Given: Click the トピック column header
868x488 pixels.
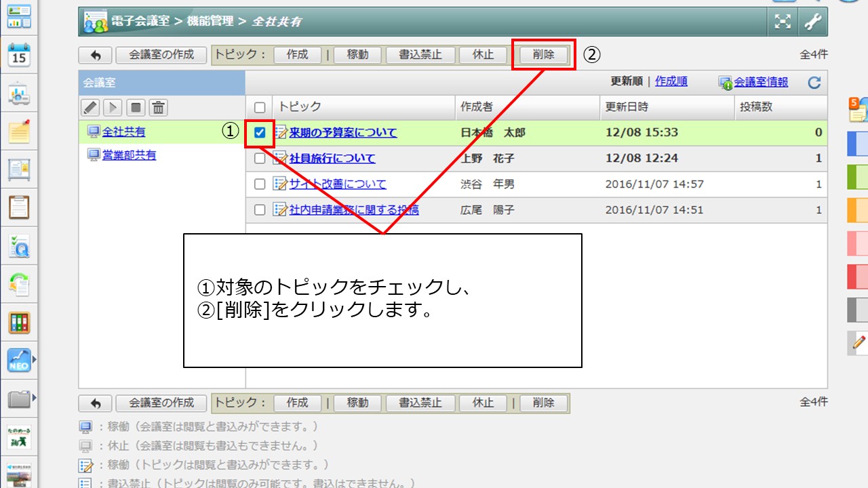Looking at the screenshot, I should tap(300, 107).
